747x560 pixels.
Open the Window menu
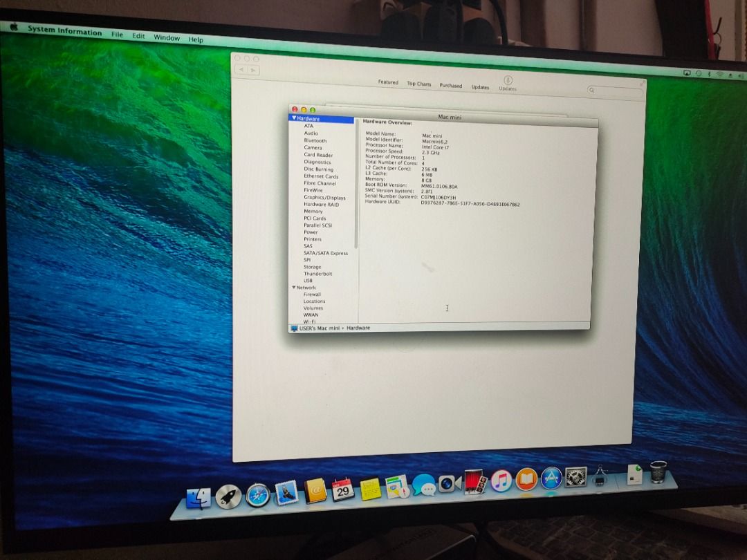(166, 37)
